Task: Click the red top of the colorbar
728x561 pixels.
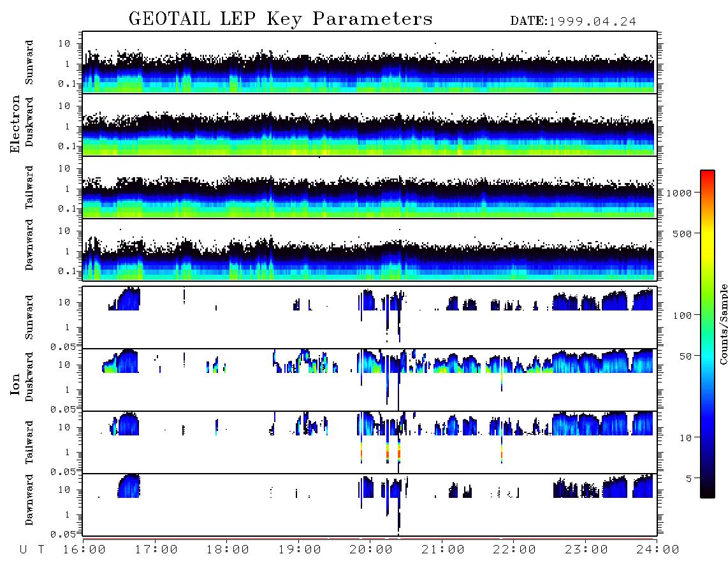Action: [708, 175]
